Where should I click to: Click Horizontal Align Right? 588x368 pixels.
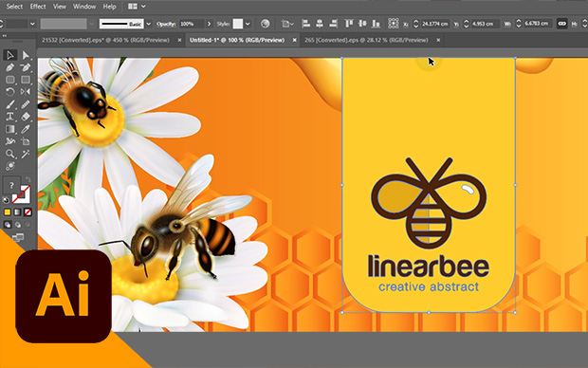point(333,24)
